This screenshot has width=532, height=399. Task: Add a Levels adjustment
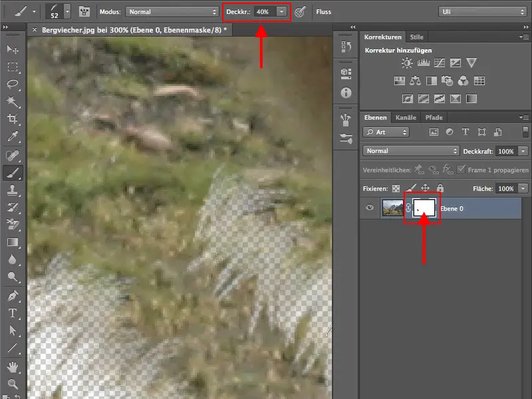pos(423,63)
